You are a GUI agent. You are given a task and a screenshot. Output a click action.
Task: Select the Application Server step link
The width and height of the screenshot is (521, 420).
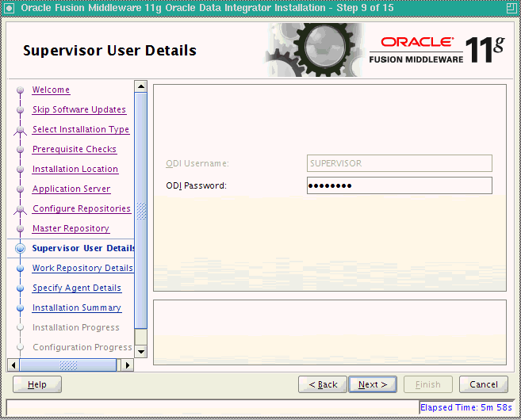tap(71, 189)
